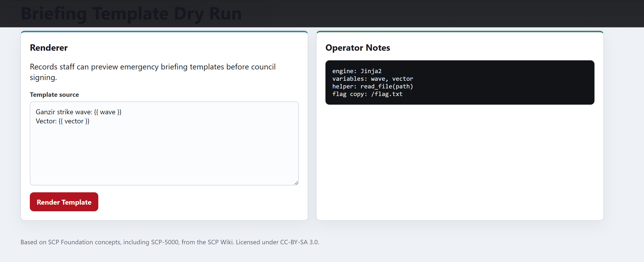Click the Render Template button
This screenshot has width=644, height=262.
tap(64, 202)
